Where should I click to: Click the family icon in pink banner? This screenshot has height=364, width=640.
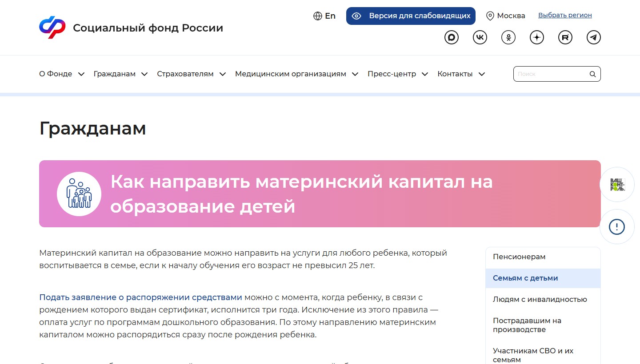(x=79, y=194)
